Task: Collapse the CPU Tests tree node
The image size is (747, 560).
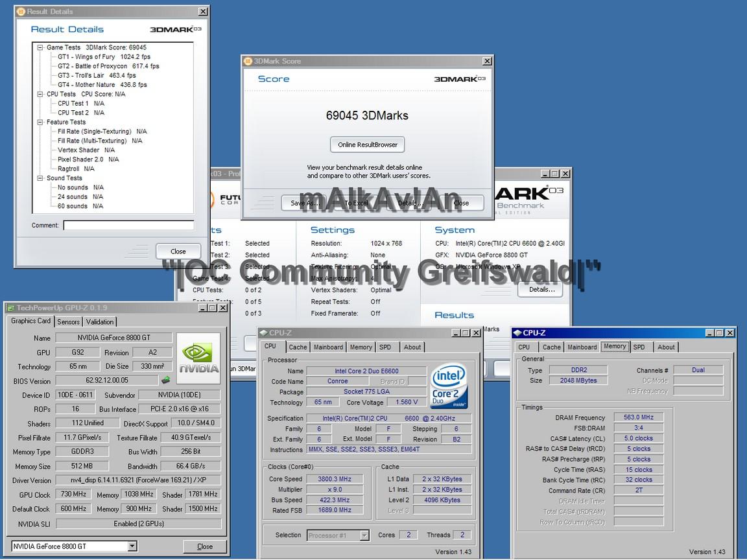Action: tap(40, 94)
